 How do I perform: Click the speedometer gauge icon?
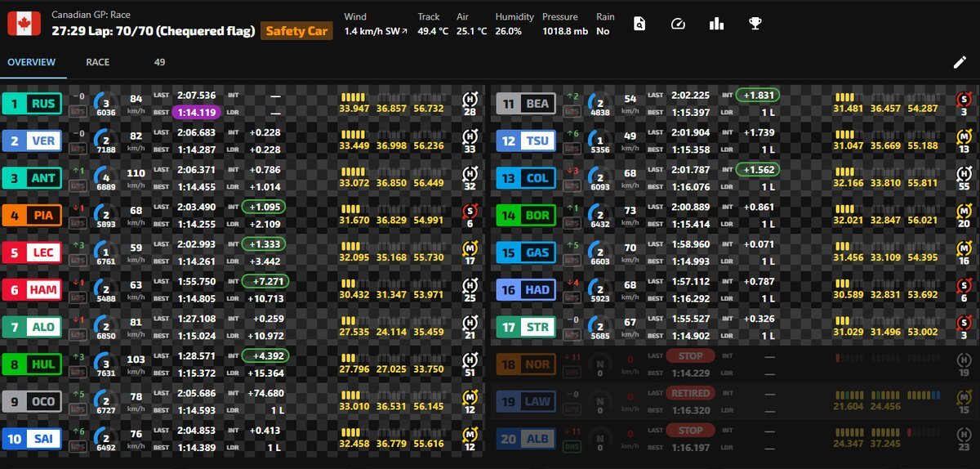tap(677, 24)
